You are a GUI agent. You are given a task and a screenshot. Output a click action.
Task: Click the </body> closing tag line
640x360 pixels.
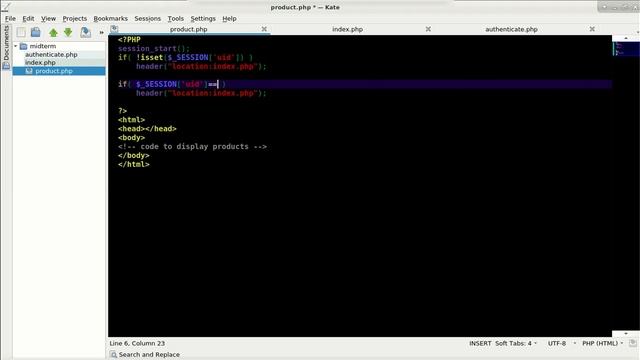pyautogui.click(x=133, y=156)
